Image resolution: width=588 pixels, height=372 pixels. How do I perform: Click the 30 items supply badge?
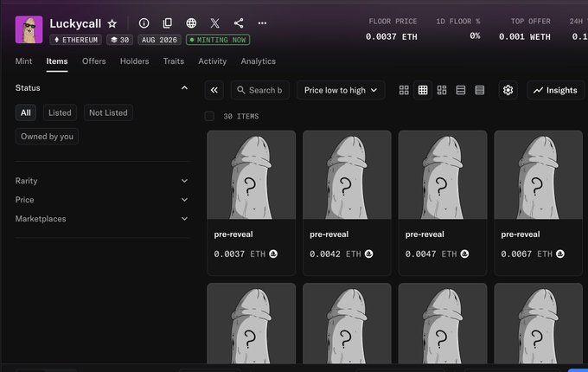coord(119,40)
